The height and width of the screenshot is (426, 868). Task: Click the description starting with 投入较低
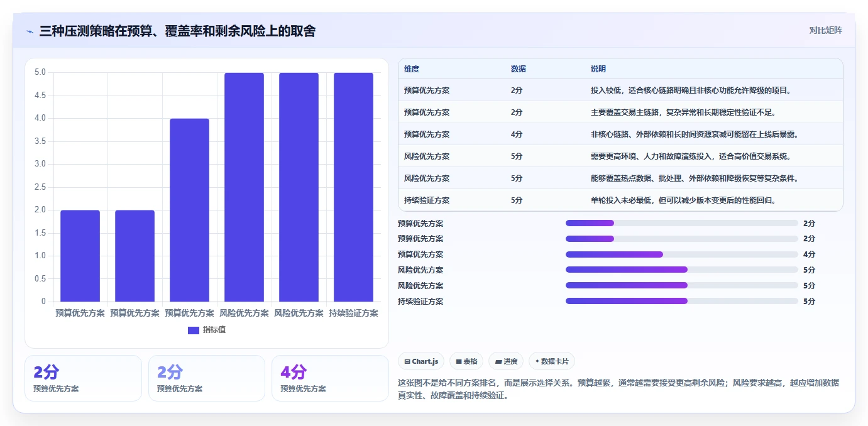click(x=691, y=90)
